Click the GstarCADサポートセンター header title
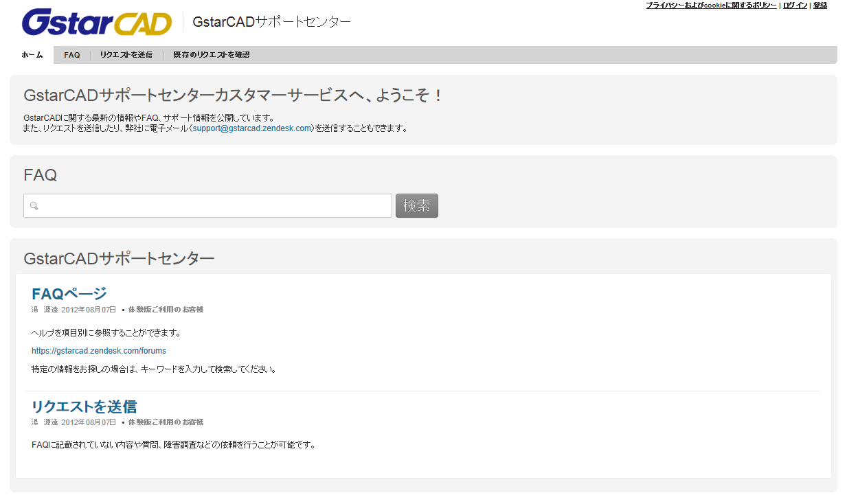 (272, 22)
